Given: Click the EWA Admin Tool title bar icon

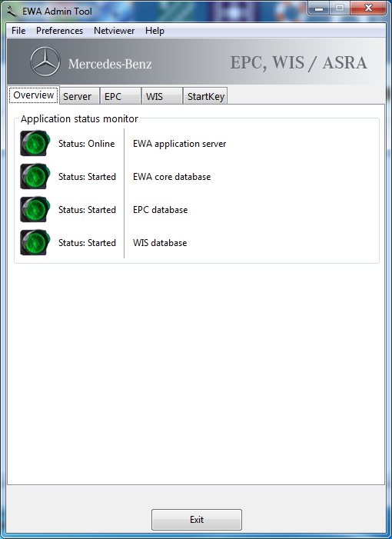Looking at the screenshot, I should [x=12, y=11].
